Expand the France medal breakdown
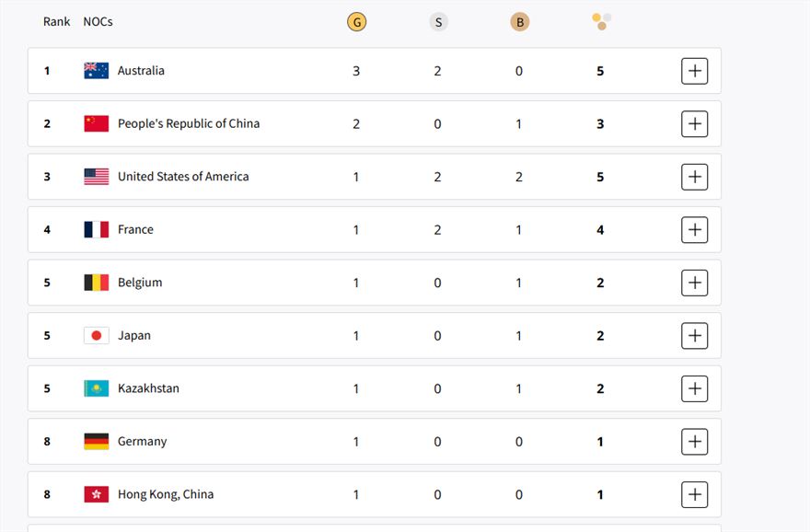The image size is (810, 532). [694, 229]
